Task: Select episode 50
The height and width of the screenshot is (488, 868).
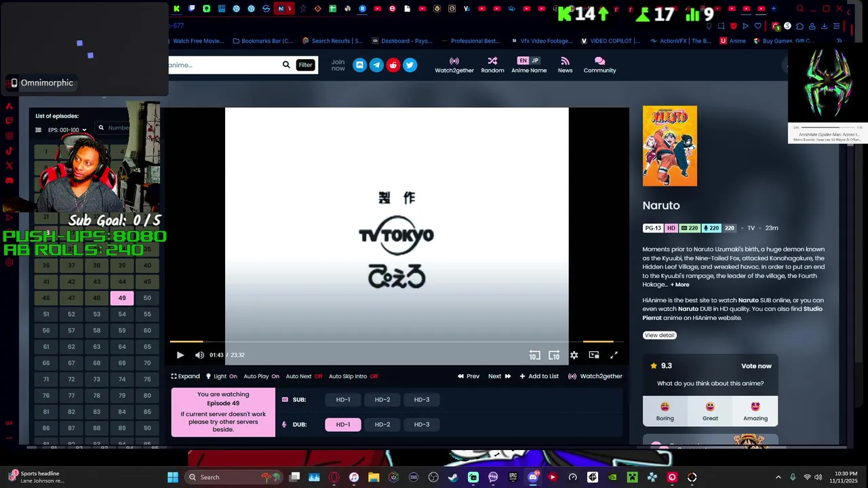Action: 147,298
